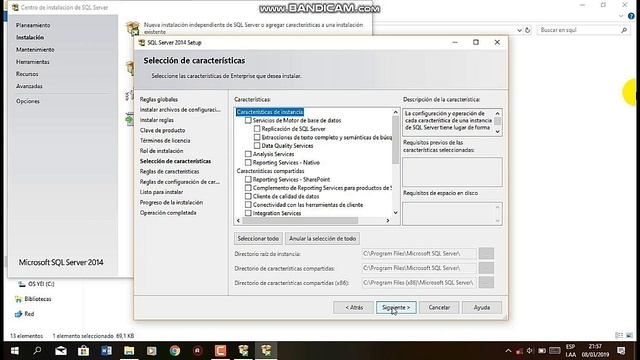Check Complemento de Reporting Services para productos
640x360 pixels.
[248, 188]
